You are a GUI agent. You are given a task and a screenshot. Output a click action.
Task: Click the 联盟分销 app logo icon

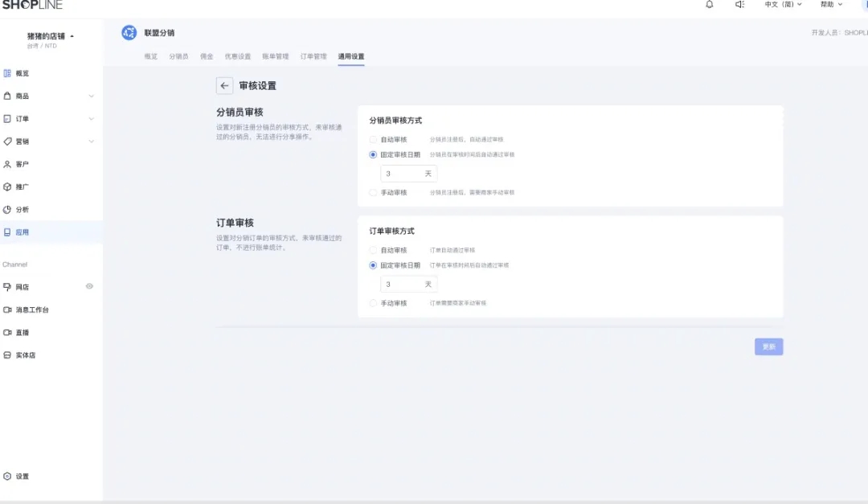point(129,32)
